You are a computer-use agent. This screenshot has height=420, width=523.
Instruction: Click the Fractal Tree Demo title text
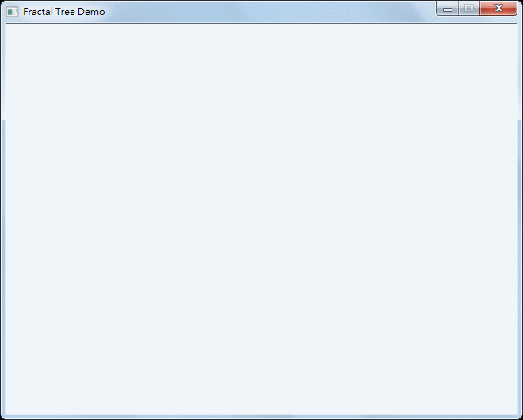tap(63, 12)
